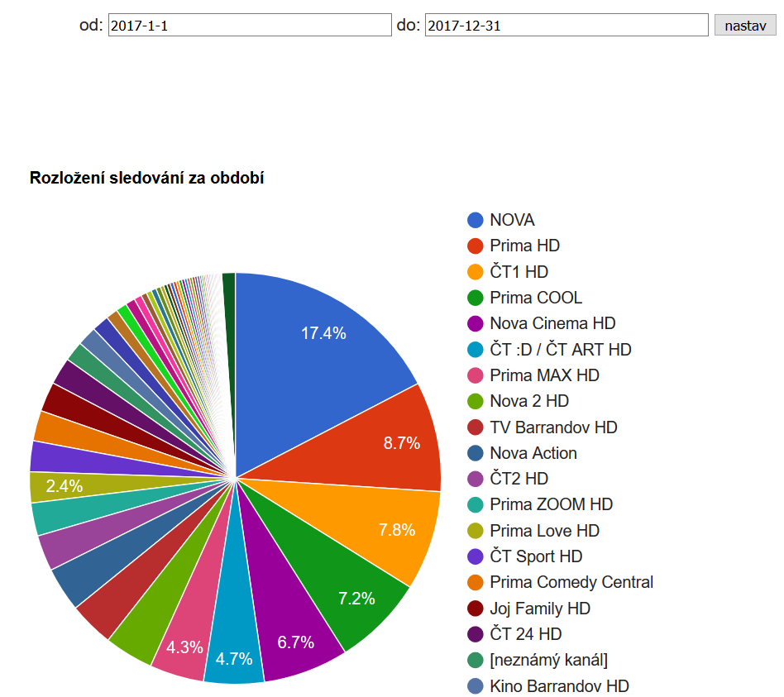Select the TV Barrandov HD legend label
The height and width of the screenshot is (697, 784).
pos(553,427)
